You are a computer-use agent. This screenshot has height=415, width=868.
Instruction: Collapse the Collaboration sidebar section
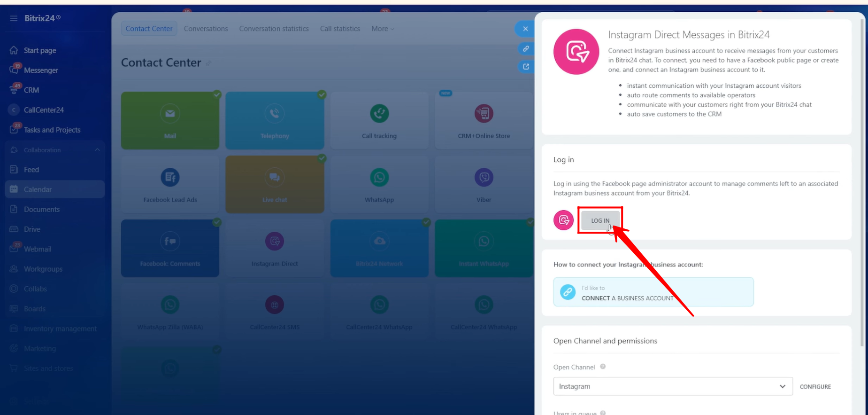click(97, 150)
